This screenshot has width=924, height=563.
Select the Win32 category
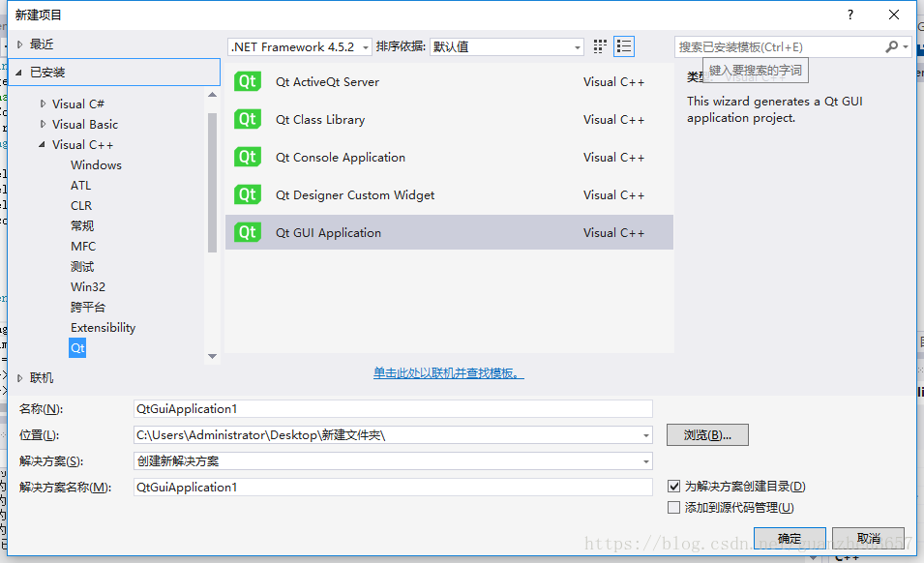[88, 286]
